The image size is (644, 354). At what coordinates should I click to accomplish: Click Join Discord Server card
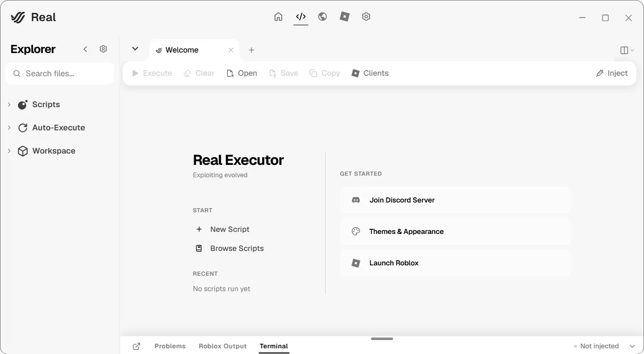(455, 200)
